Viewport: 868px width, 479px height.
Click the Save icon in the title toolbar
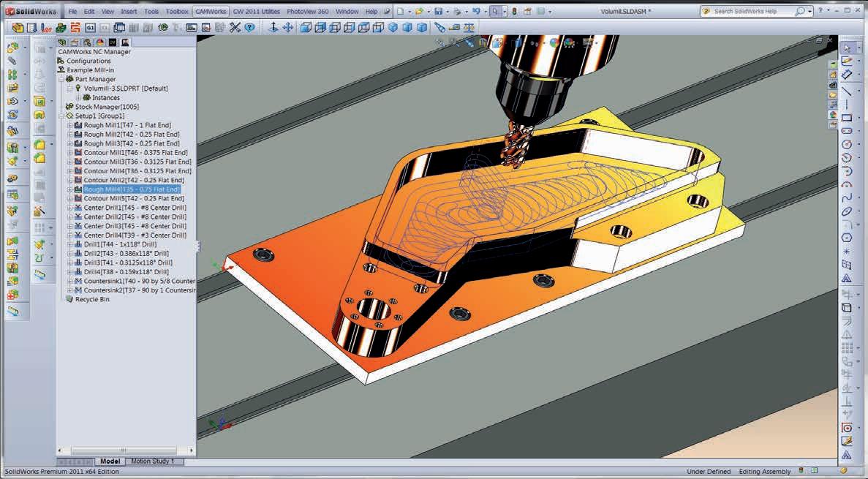pyautogui.click(x=439, y=11)
